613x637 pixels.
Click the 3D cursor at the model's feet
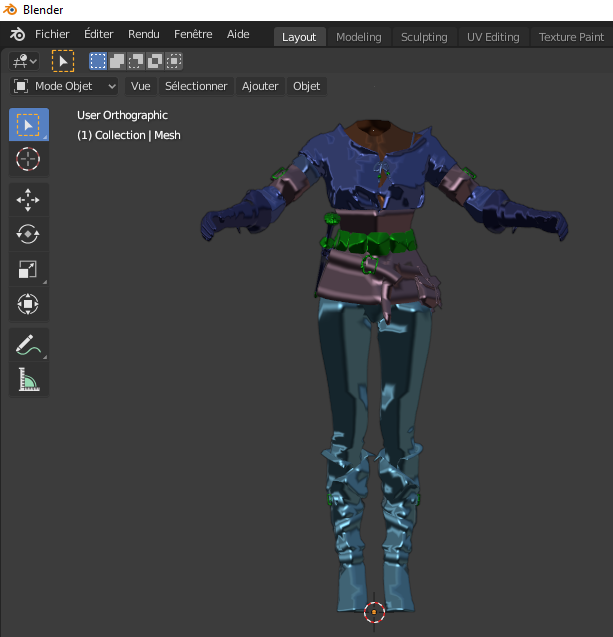click(x=374, y=612)
